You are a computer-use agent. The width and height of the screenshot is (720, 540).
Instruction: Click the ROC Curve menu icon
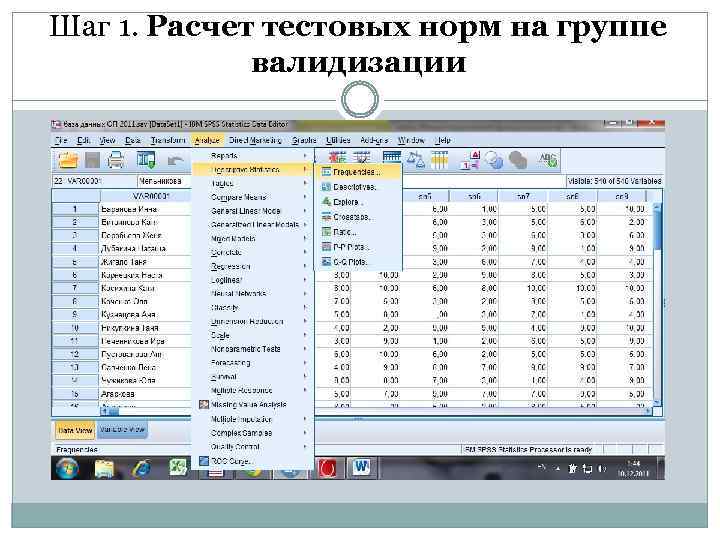(x=204, y=461)
